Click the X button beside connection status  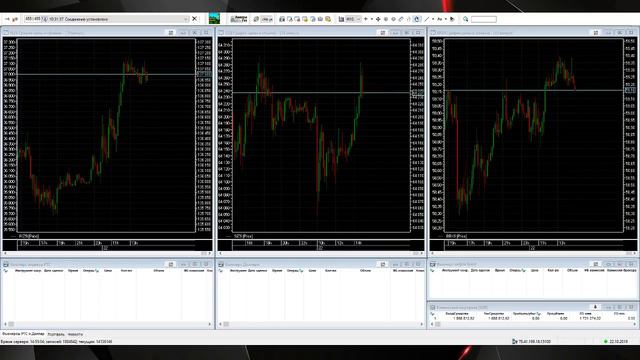[195, 19]
